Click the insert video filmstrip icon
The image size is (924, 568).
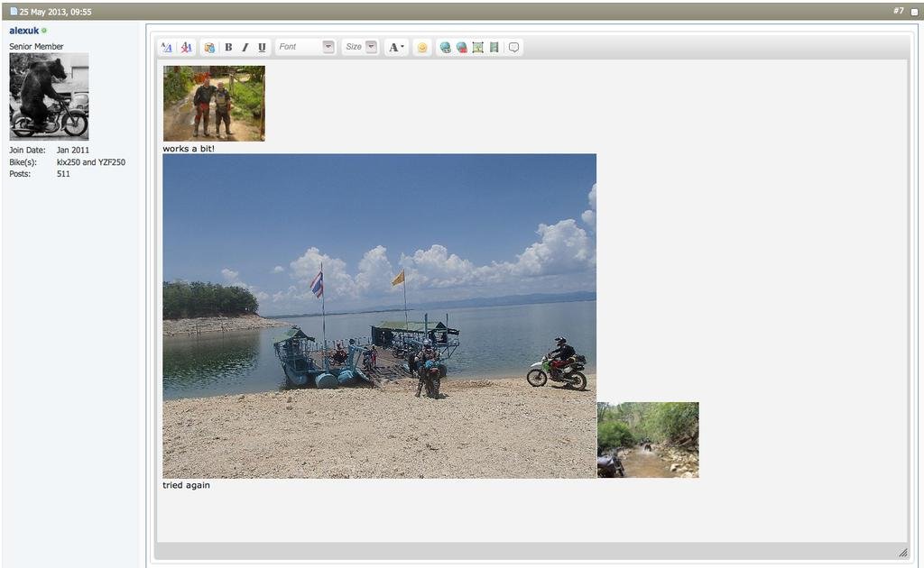[494, 48]
